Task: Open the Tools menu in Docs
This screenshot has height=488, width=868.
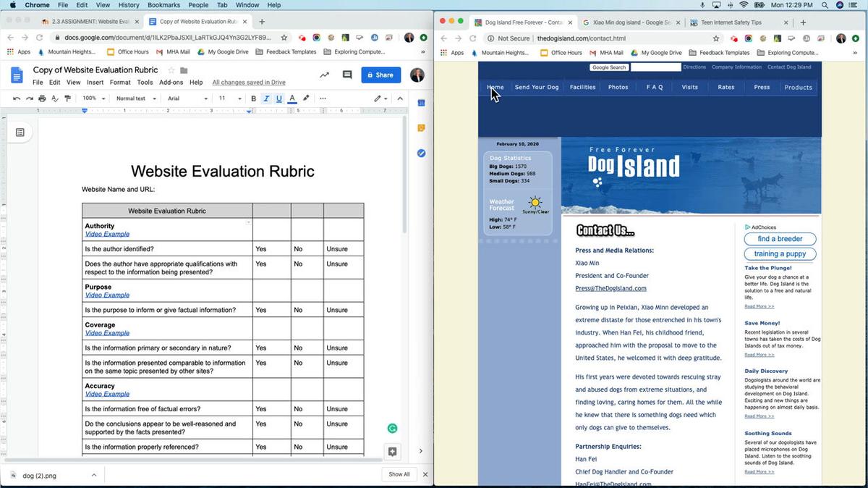Action: pyautogui.click(x=145, y=83)
